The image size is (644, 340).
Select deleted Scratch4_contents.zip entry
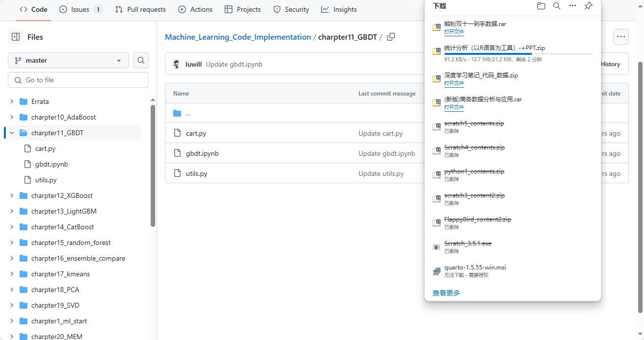(512, 151)
